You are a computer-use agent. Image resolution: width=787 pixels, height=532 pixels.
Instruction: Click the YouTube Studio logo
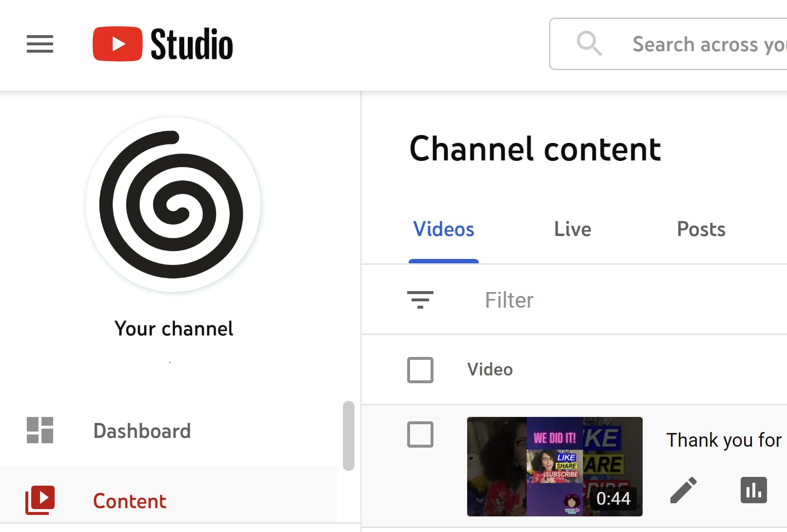coord(162,44)
